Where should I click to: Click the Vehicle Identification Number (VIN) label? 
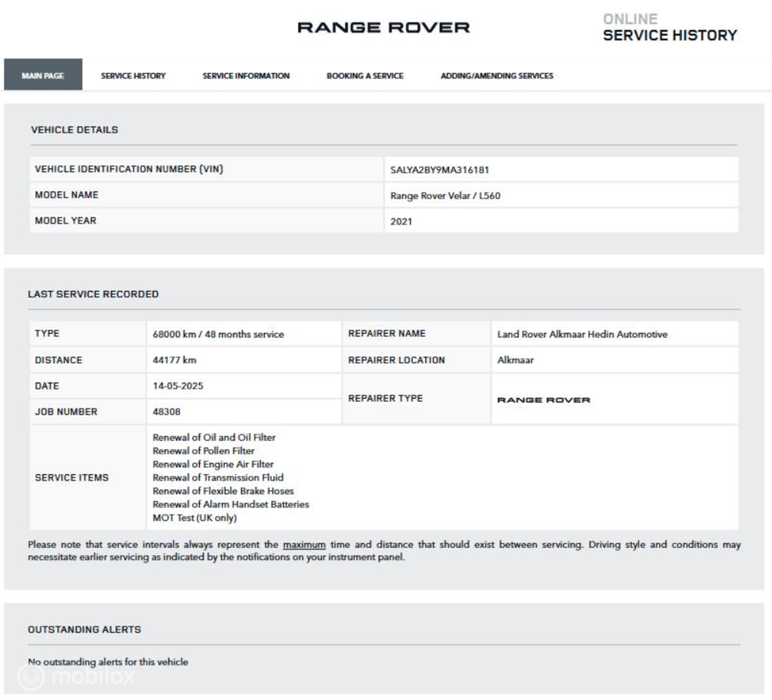[x=129, y=169]
